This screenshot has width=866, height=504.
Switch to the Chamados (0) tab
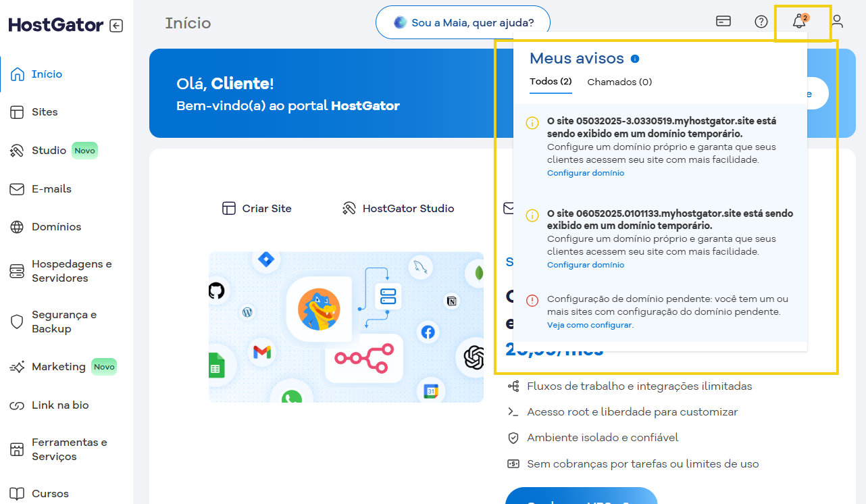pyautogui.click(x=619, y=82)
